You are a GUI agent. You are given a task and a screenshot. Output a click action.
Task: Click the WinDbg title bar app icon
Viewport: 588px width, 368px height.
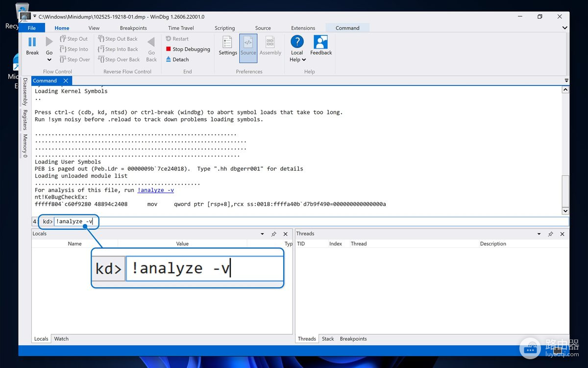pos(24,17)
